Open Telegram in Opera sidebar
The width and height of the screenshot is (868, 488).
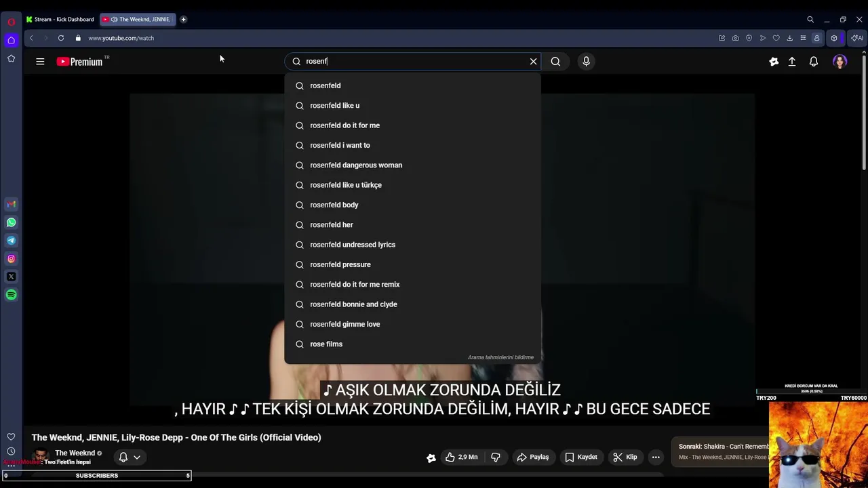coord(11,241)
